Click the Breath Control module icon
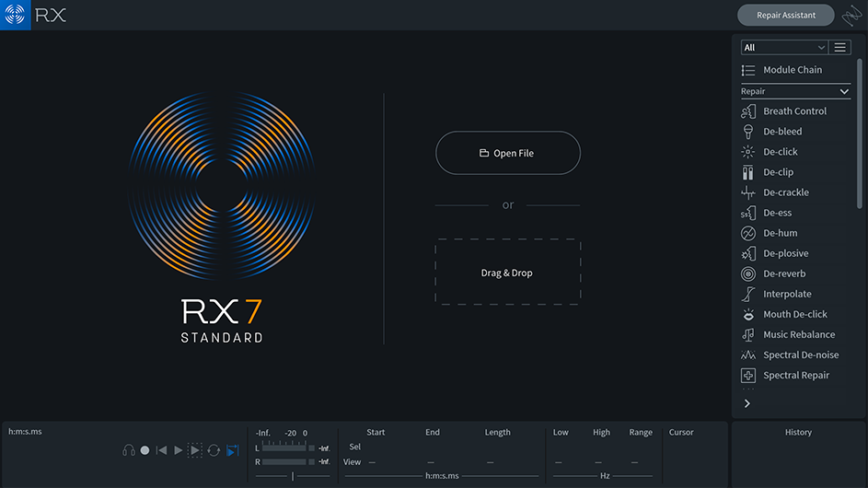The height and width of the screenshot is (488, 868). [747, 110]
